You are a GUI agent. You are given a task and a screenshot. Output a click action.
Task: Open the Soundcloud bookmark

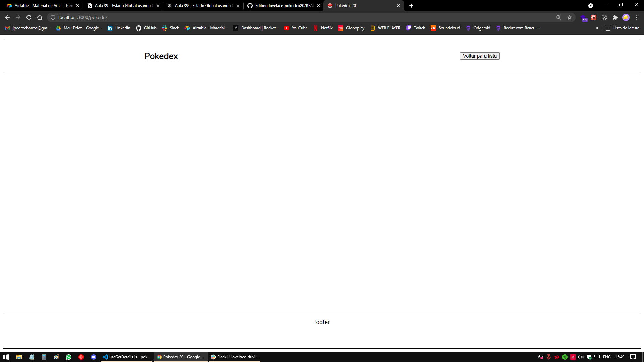coord(445,28)
